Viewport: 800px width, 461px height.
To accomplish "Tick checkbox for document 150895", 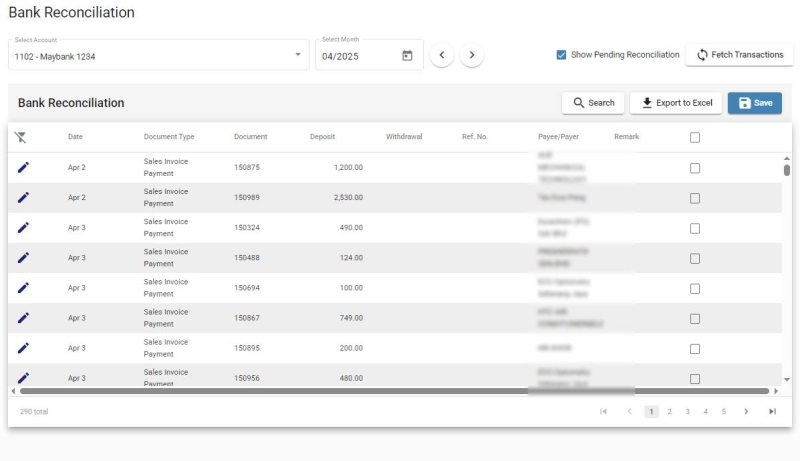I will point(695,349).
